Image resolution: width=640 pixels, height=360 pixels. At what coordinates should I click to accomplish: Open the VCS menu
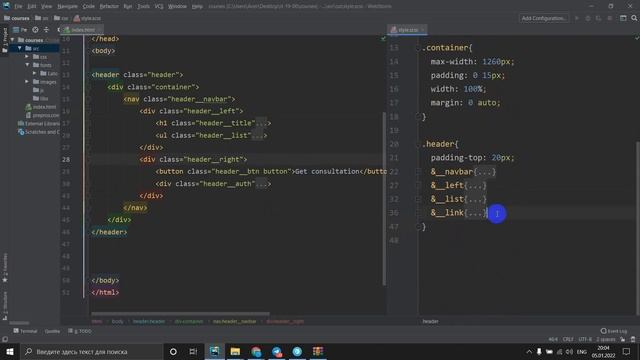[x=159, y=6]
